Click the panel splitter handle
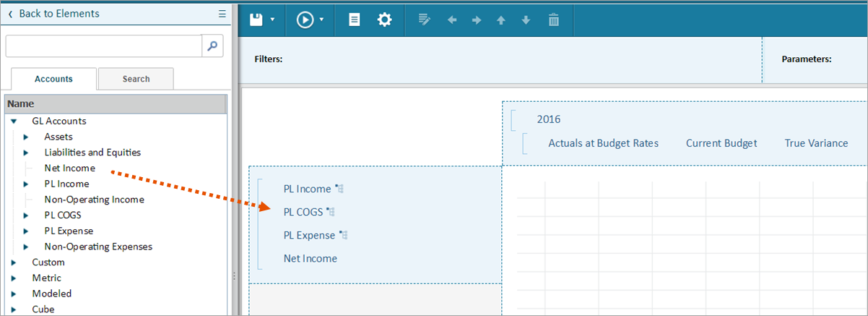 [x=233, y=276]
